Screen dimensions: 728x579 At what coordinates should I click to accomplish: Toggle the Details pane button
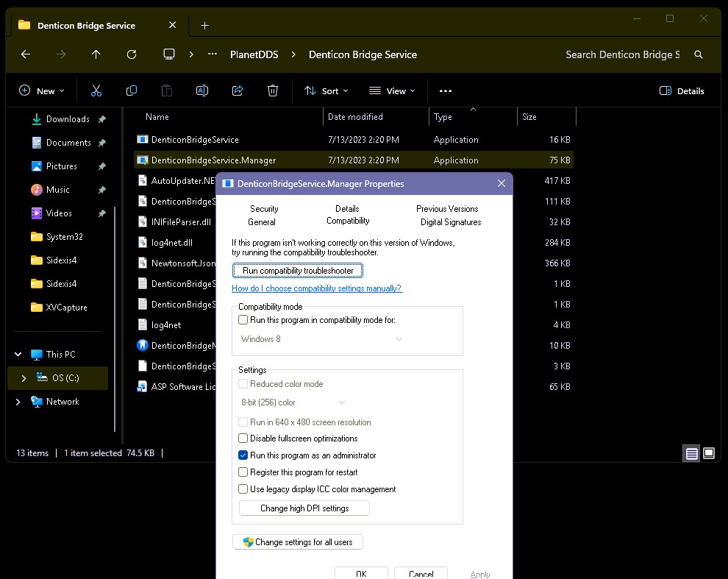click(x=682, y=91)
